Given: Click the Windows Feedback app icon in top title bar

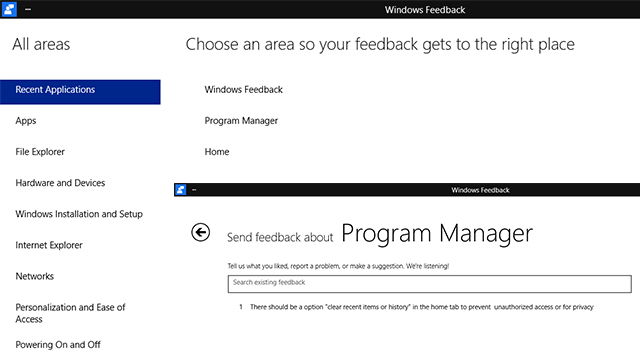Looking at the screenshot, I should (9, 9).
